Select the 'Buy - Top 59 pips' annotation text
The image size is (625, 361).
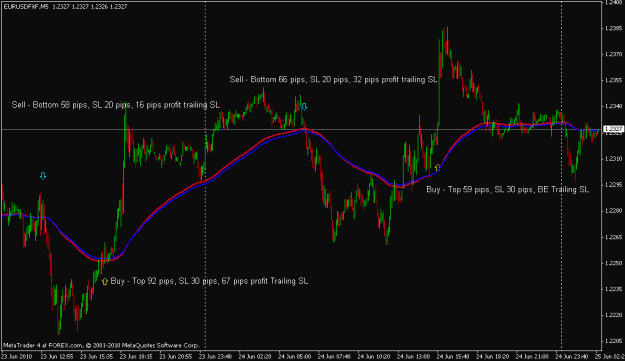(x=507, y=190)
